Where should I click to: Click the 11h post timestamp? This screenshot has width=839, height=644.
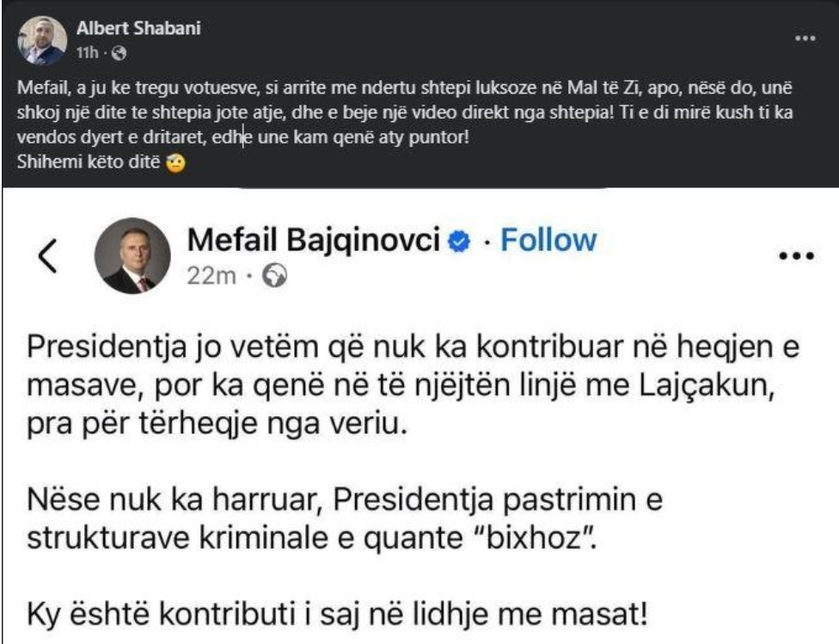[x=86, y=53]
